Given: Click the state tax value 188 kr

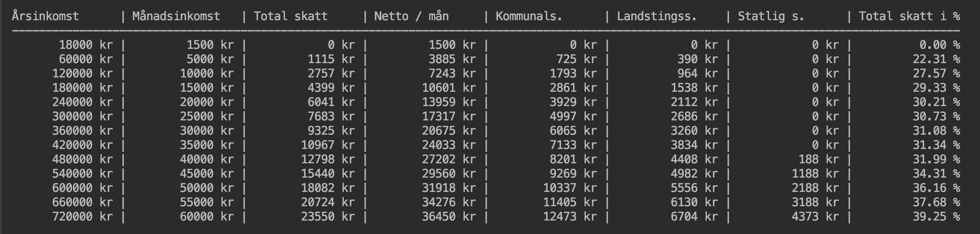Looking at the screenshot, I should pyautogui.click(x=819, y=160).
